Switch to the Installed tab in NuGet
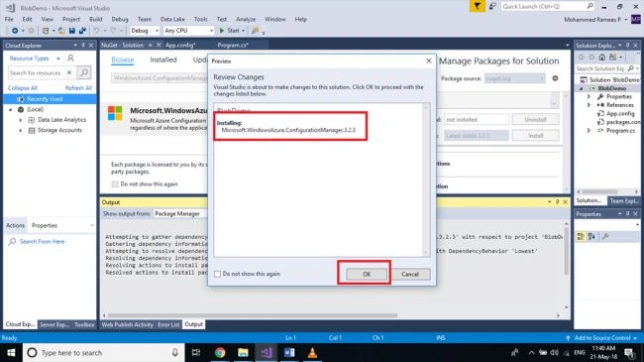Image resolution: width=644 pixels, height=362 pixels. click(x=163, y=60)
